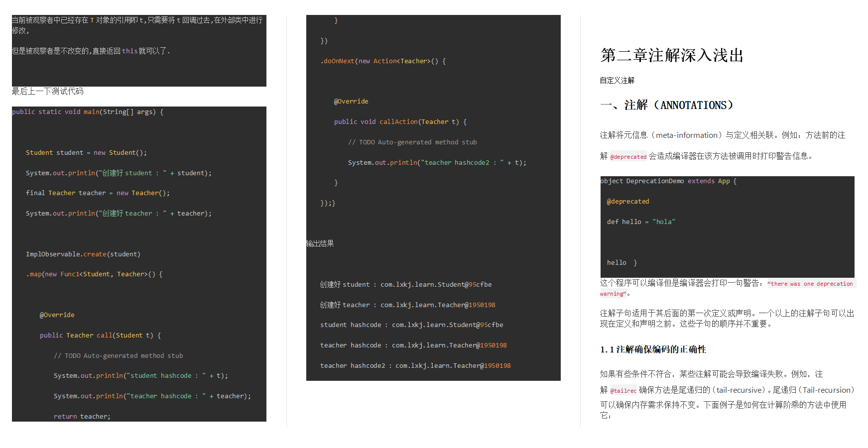Click the def hello = "hola" line
The image size is (868, 448).
(640, 222)
